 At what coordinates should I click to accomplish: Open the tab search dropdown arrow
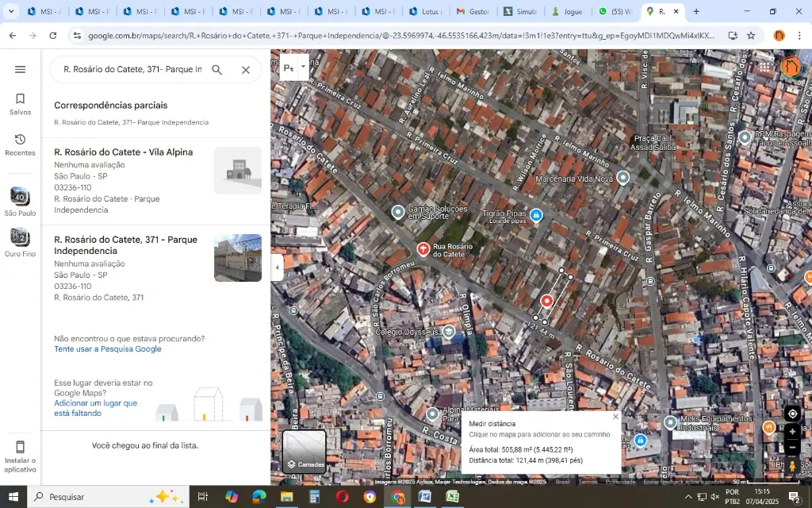(11, 11)
